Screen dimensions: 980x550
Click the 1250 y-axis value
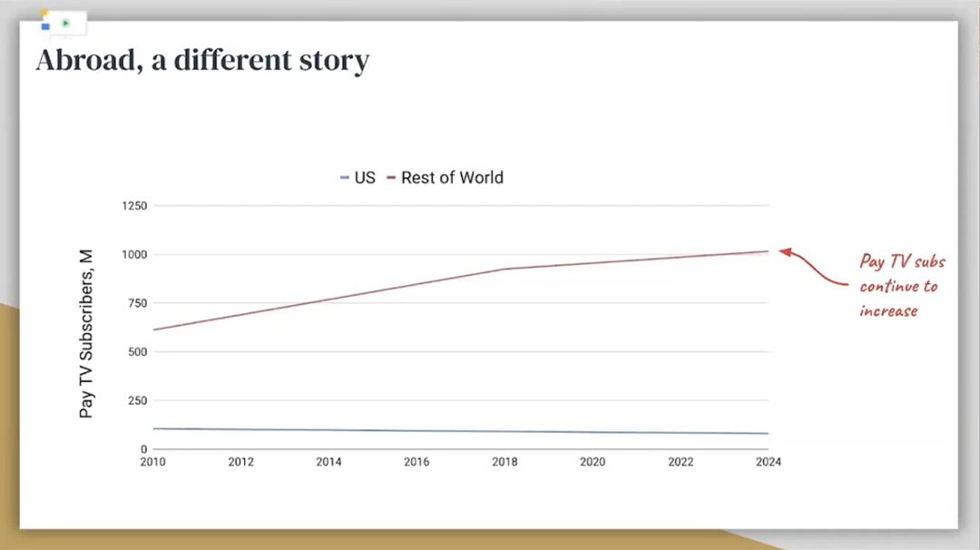(x=133, y=206)
